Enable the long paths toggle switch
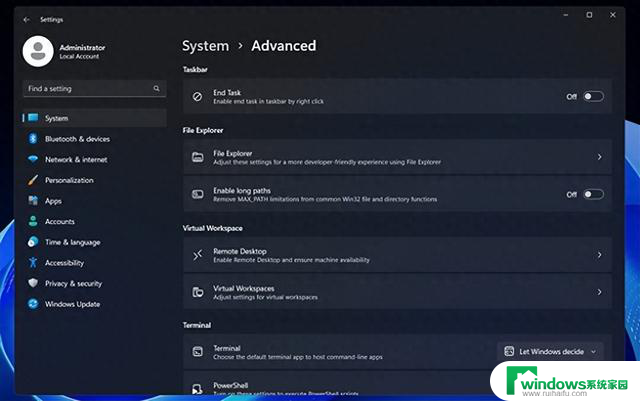Viewport: 640px width, 401px height. [593, 194]
